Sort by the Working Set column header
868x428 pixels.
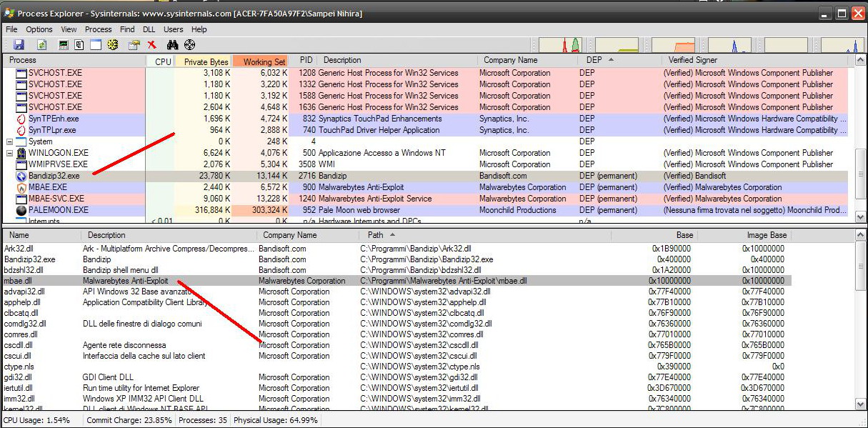tap(261, 61)
